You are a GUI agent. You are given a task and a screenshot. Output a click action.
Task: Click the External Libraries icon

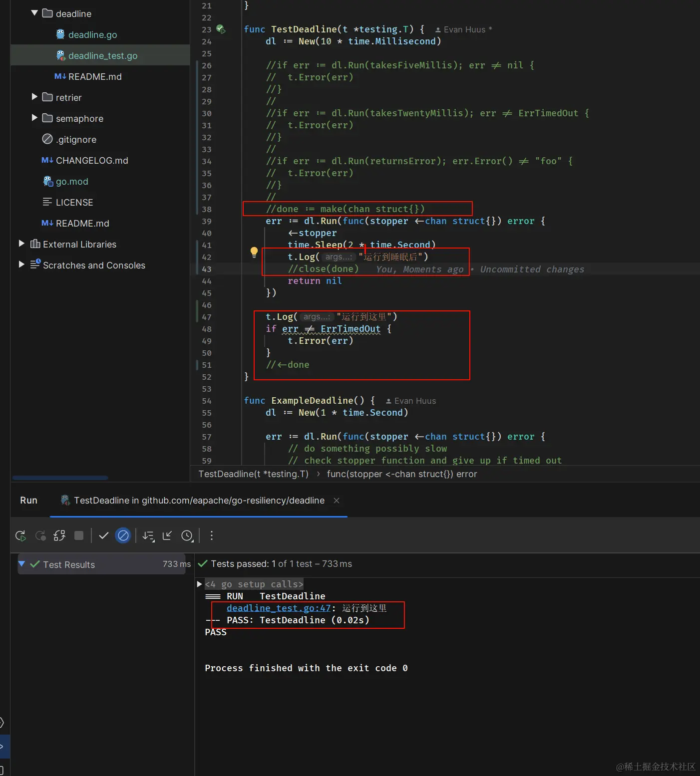tap(35, 244)
